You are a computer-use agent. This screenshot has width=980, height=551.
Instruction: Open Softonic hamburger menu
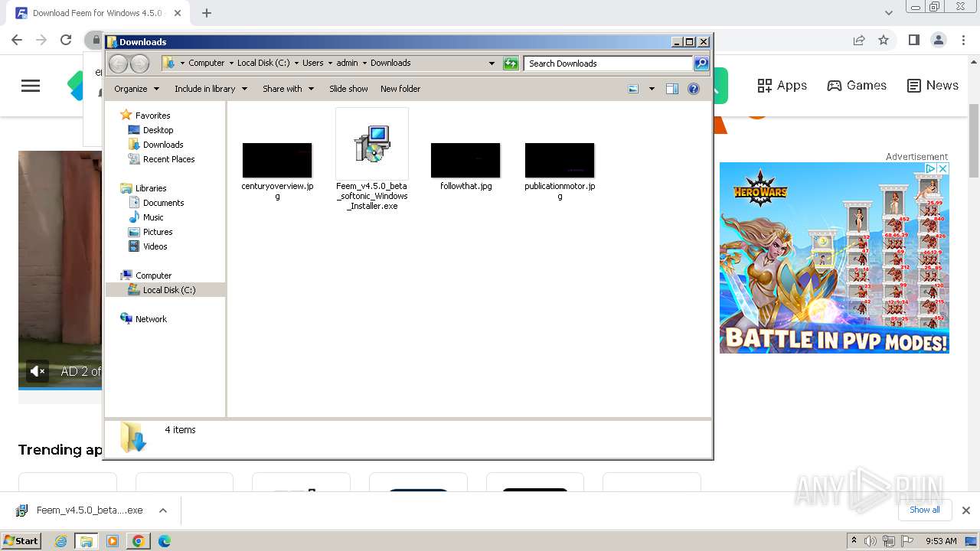coord(31,86)
